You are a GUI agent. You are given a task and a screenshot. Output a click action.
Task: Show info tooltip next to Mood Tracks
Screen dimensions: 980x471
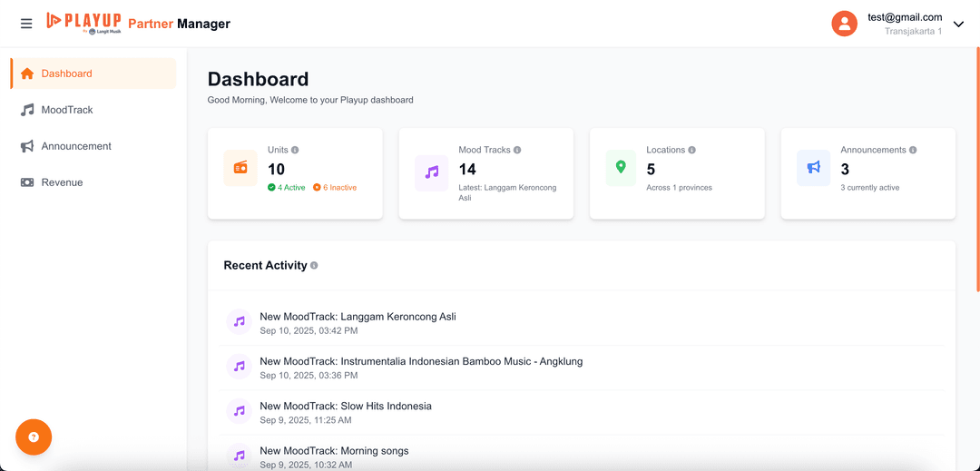tap(517, 150)
